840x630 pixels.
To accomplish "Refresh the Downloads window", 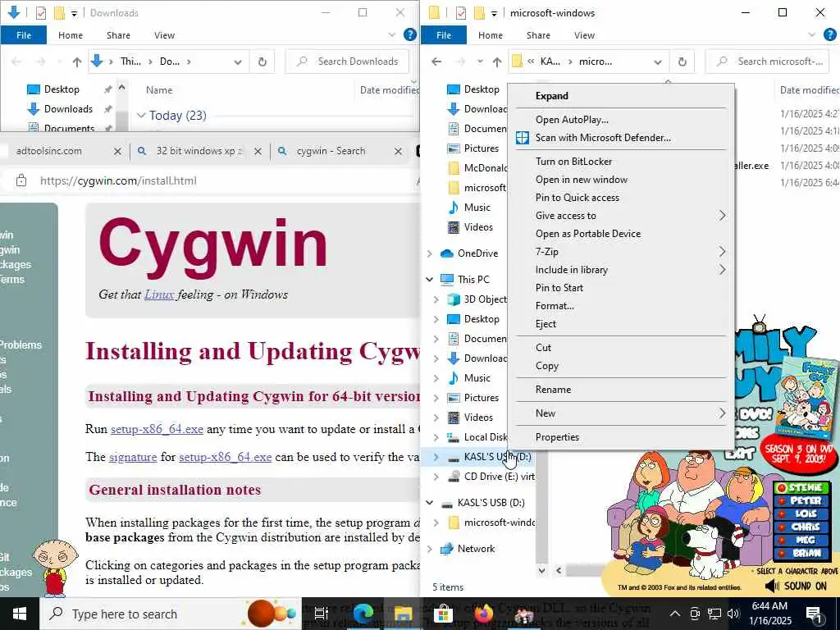I will pyautogui.click(x=262, y=62).
